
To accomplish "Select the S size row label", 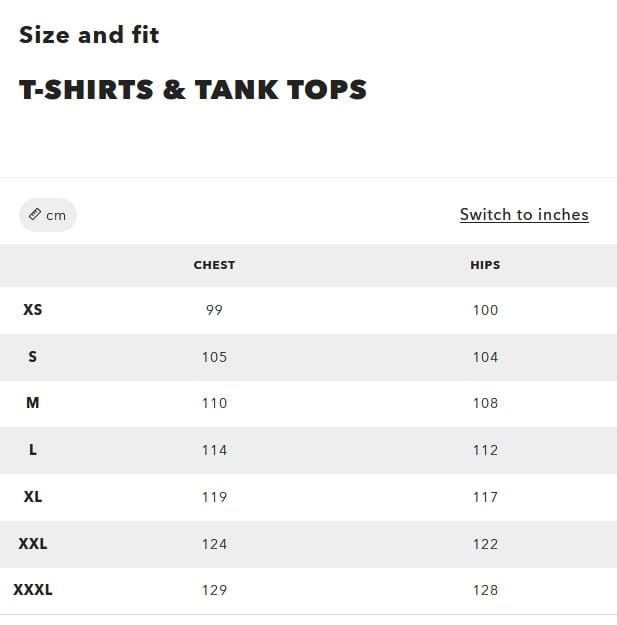I will tap(33, 357).
